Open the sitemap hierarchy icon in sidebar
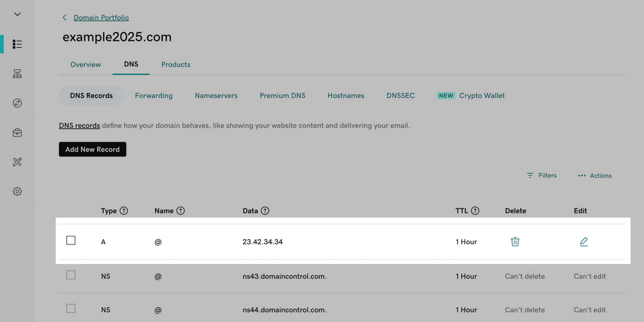This screenshot has width=644, height=322. (x=17, y=74)
